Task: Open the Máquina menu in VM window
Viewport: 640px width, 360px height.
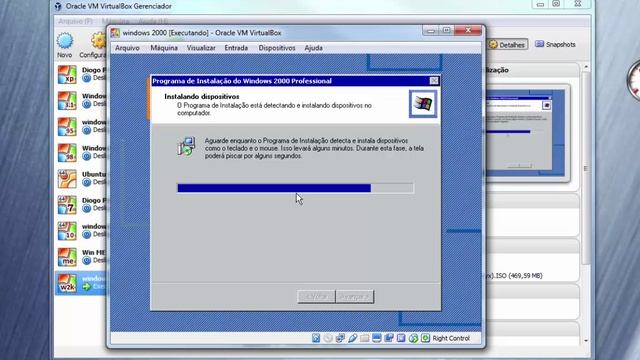Action: tap(164, 48)
